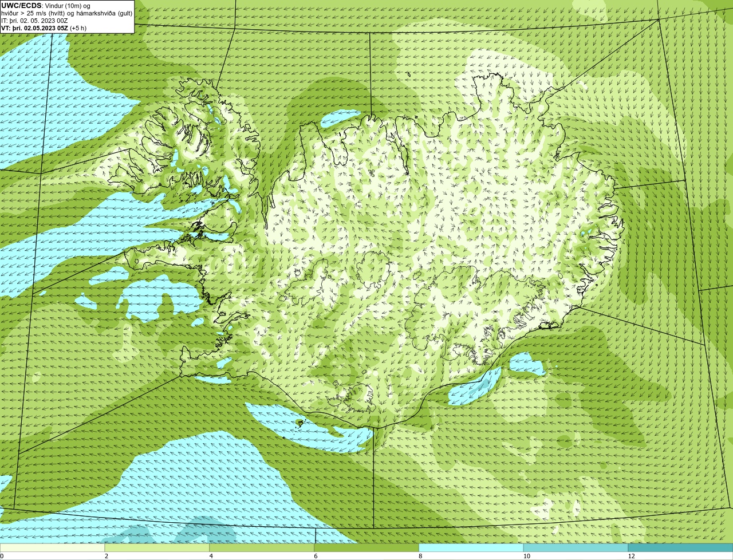The image size is (733, 560).
Task: Click the pale yellow 0–2 legend swatch
Action: pyautogui.click(x=52, y=548)
